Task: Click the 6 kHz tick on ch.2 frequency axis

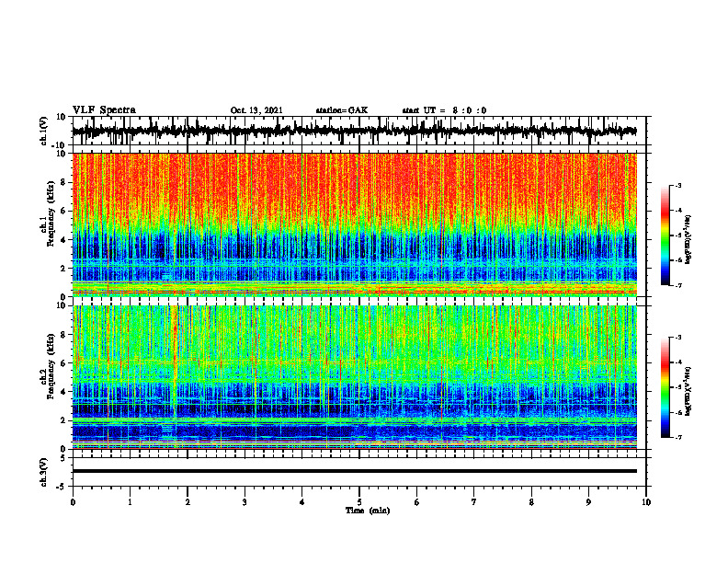Action: [63, 363]
